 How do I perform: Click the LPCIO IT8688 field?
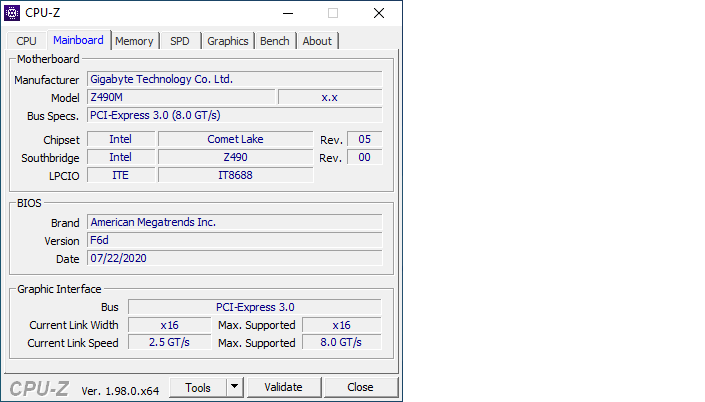tap(236, 175)
